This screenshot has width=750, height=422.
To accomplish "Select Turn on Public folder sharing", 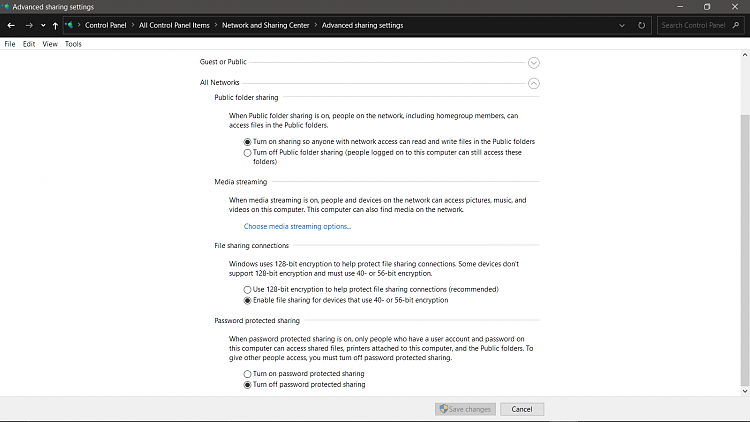I will point(247,142).
